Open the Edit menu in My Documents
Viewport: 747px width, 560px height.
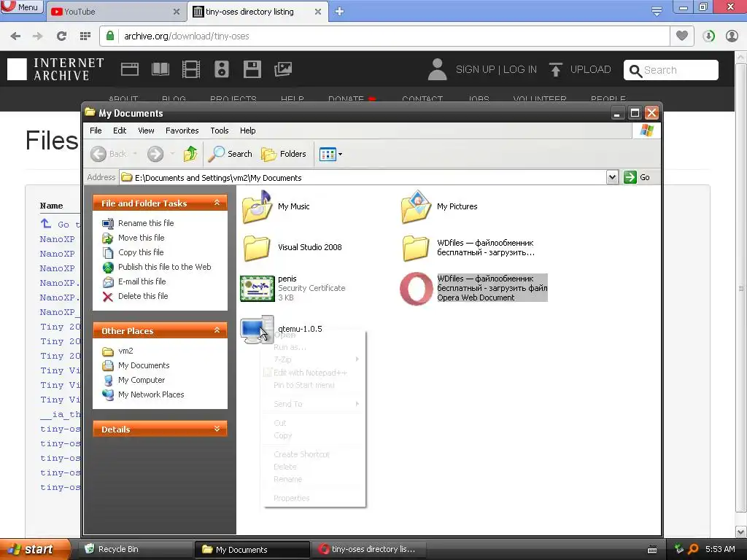(x=120, y=131)
